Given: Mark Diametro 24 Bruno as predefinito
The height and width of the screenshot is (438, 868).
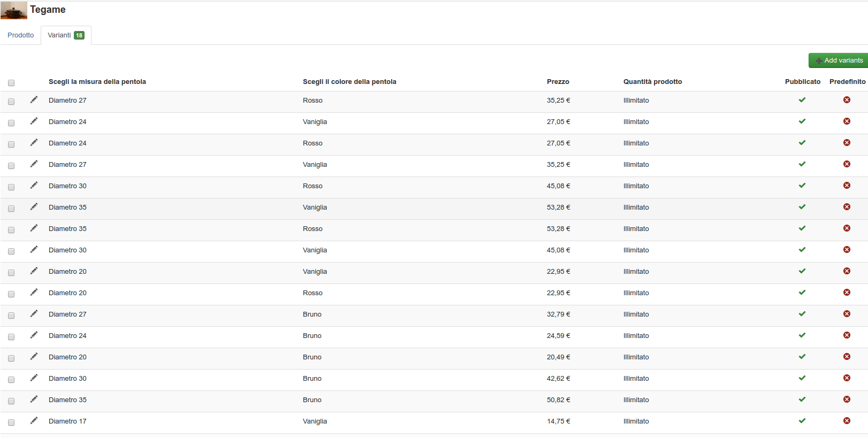Looking at the screenshot, I should (847, 335).
